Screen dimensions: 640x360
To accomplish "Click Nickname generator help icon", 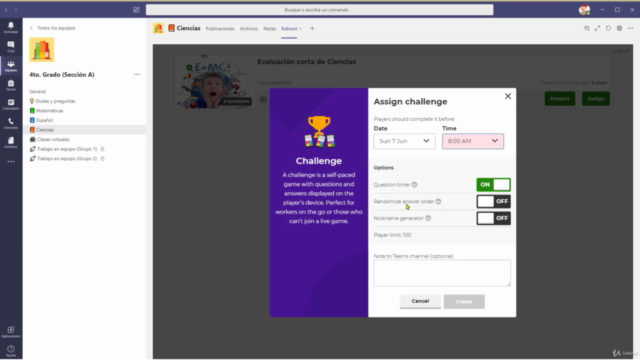I will click(428, 218).
